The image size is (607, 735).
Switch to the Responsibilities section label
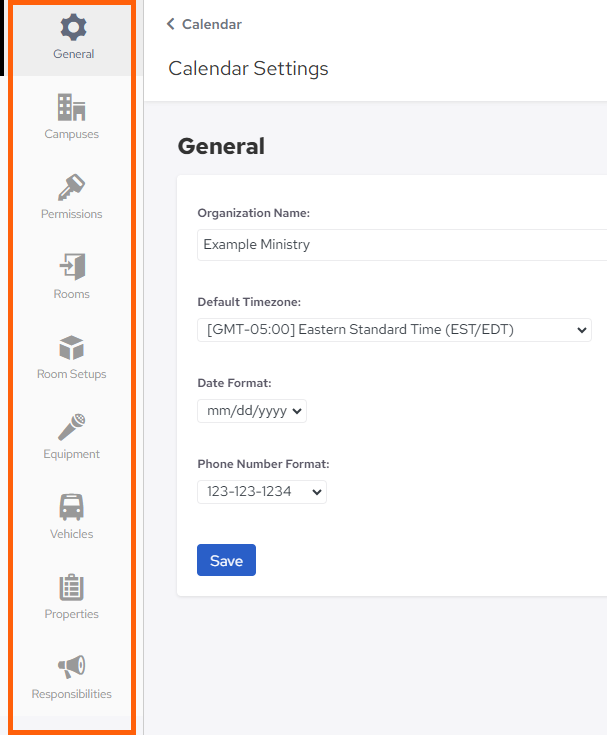72,694
